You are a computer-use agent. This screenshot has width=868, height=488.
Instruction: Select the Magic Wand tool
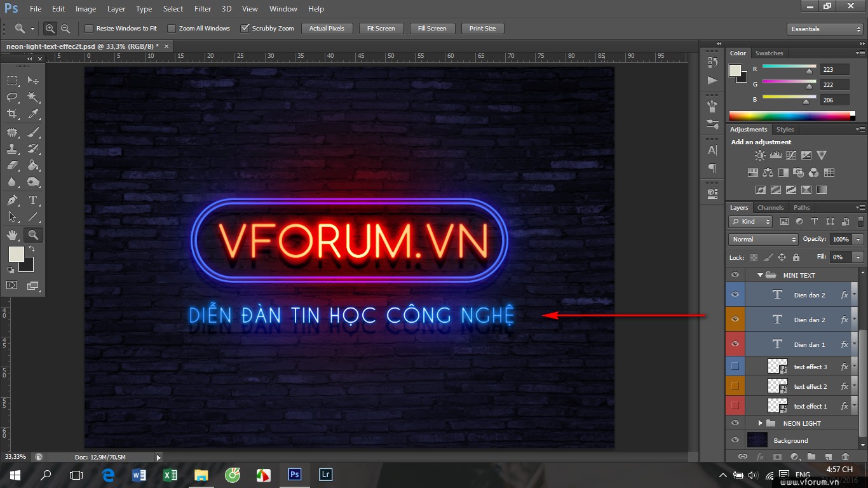pyautogui.click(x=33, y=97)
